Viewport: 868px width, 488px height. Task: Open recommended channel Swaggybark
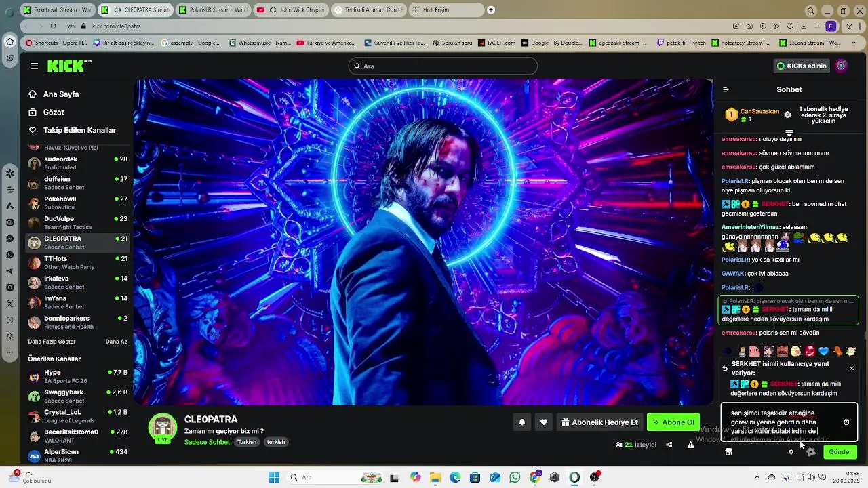point(77,396)
